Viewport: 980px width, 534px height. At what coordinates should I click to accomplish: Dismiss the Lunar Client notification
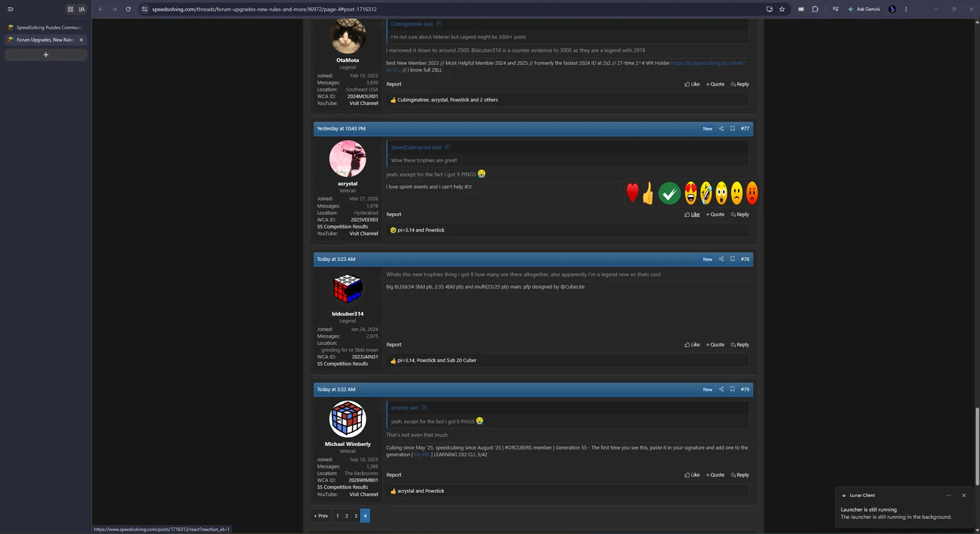[963, 495]
